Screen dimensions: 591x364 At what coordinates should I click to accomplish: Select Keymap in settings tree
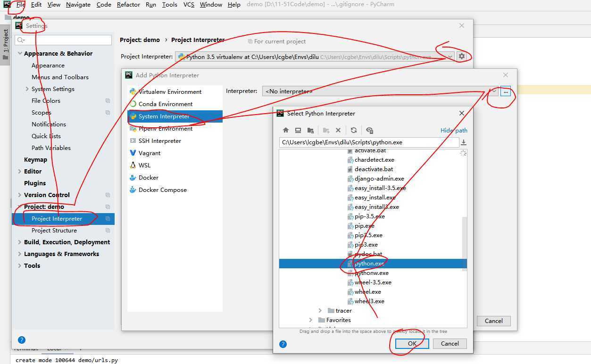(35, 160)
